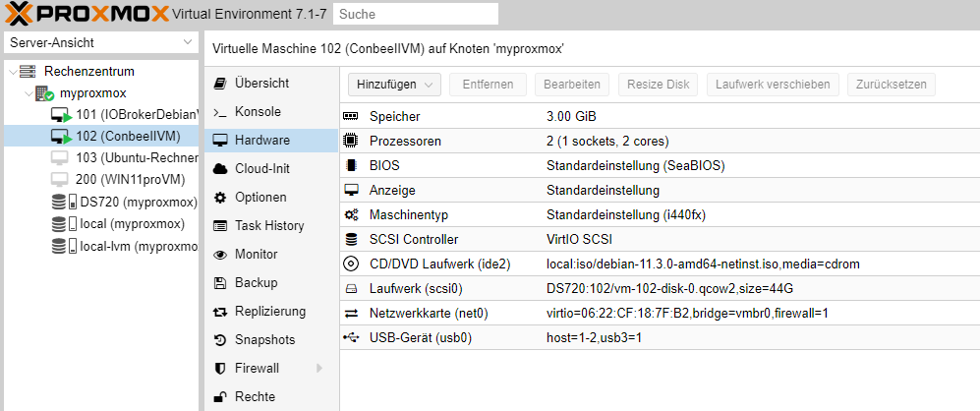This screenshot has height=411, width=980.
Task: Click the DS720 storage icon
Action: click(64, 203)
